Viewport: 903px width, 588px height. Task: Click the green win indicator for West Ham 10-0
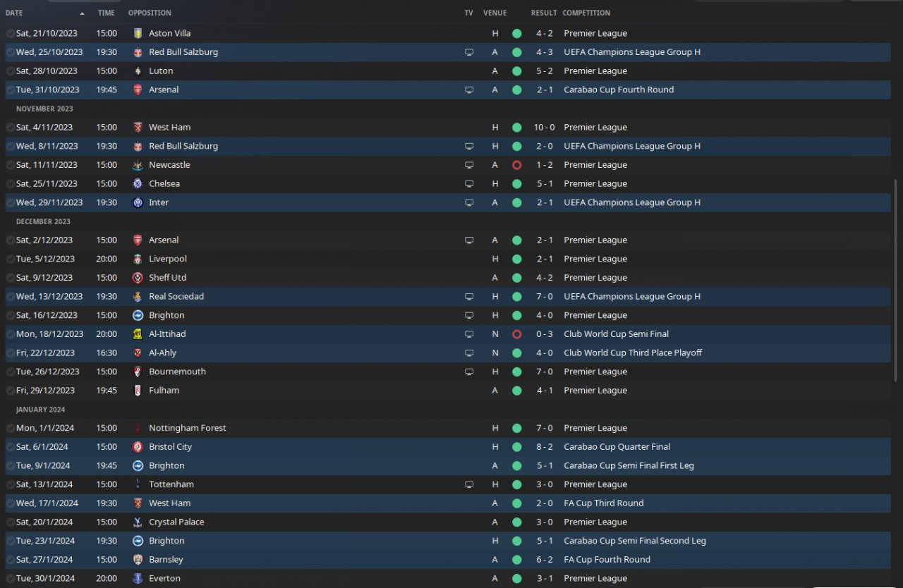(516, 128)
